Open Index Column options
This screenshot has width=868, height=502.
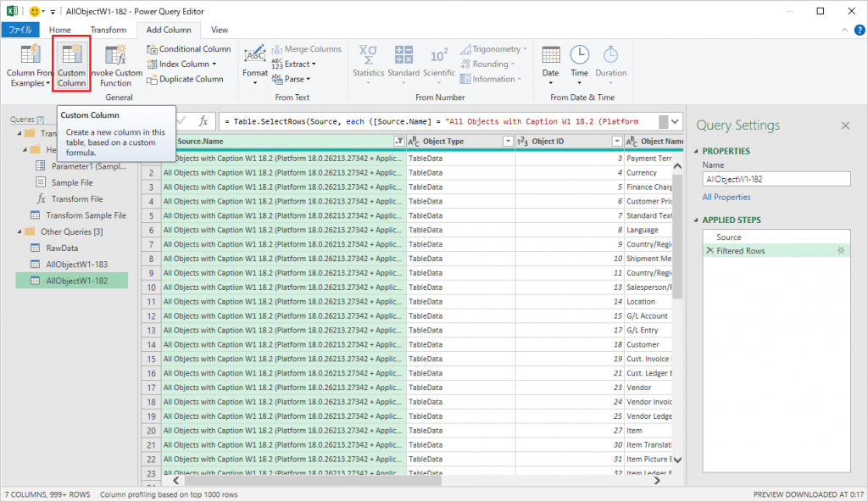point(182,64)
